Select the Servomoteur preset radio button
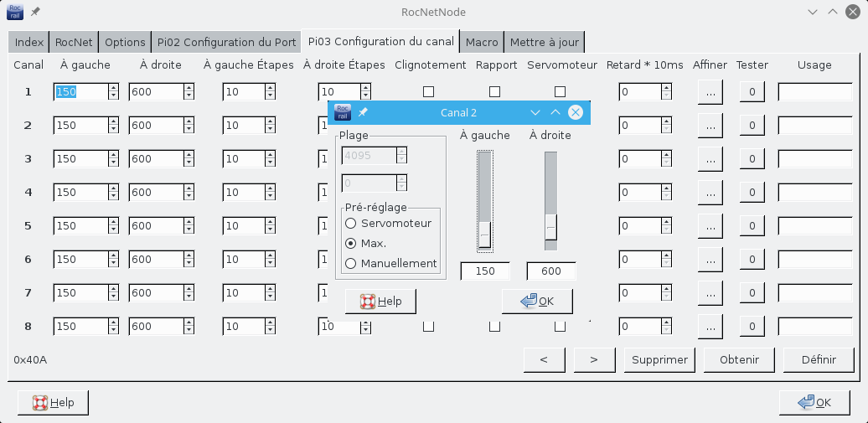 351,223
